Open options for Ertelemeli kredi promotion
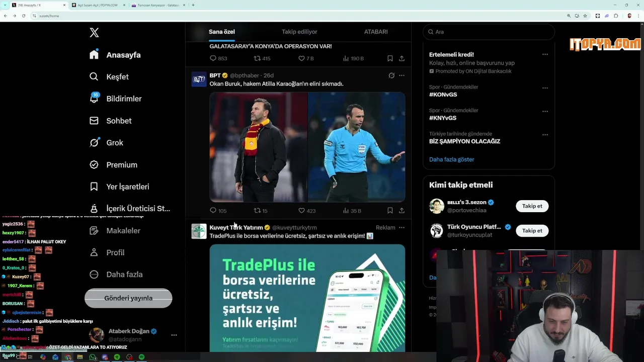Screen dimensions: 644x362 [x=545, y=54]
